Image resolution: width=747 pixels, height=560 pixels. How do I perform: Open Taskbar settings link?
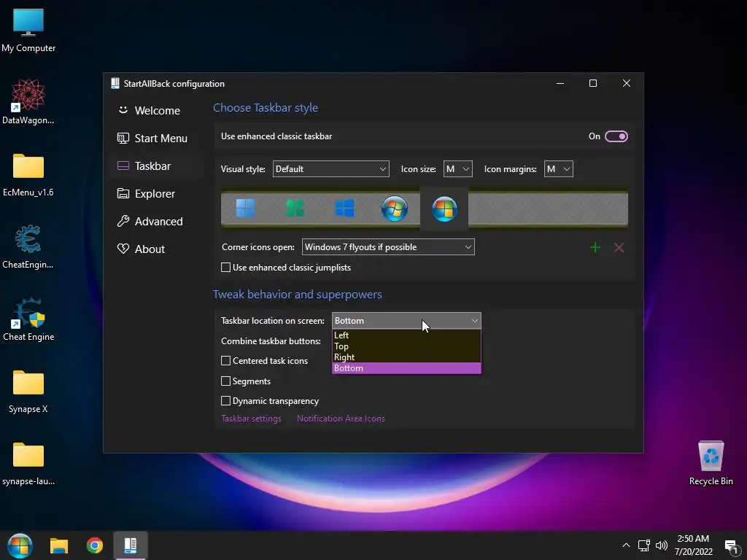point(251,419)
